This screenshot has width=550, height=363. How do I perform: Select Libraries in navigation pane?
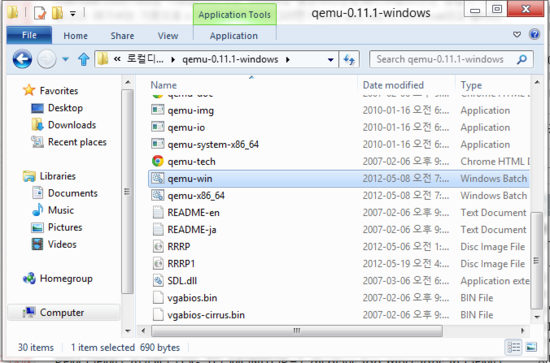point(58,176)
